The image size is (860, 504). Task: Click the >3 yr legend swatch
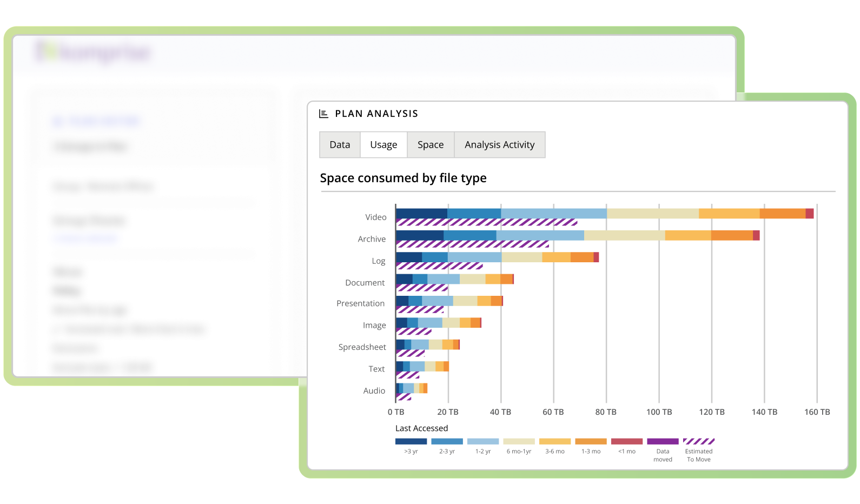tap(411, 441)
